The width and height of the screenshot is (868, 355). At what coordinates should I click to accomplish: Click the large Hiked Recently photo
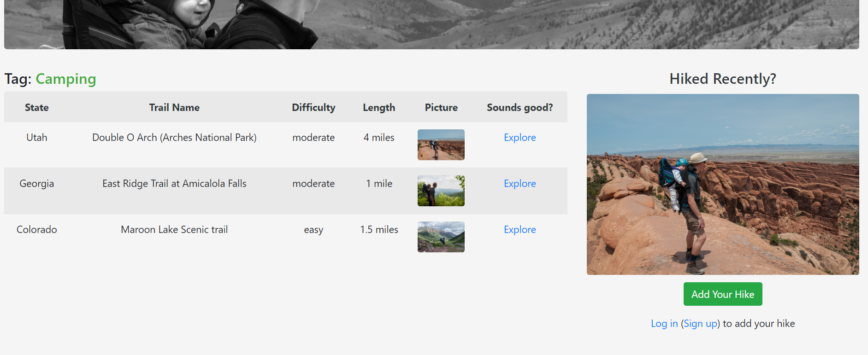coord(722,184)
